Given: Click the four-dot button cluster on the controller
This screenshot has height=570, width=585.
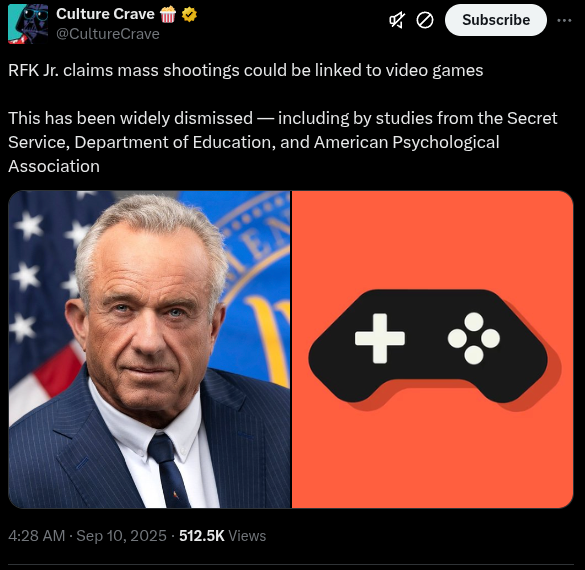Looking at the screenshot, I should pos(474,338).
